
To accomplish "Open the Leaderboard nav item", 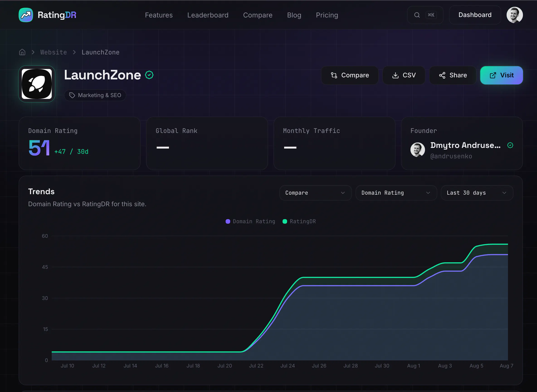I will click(208, 15).
